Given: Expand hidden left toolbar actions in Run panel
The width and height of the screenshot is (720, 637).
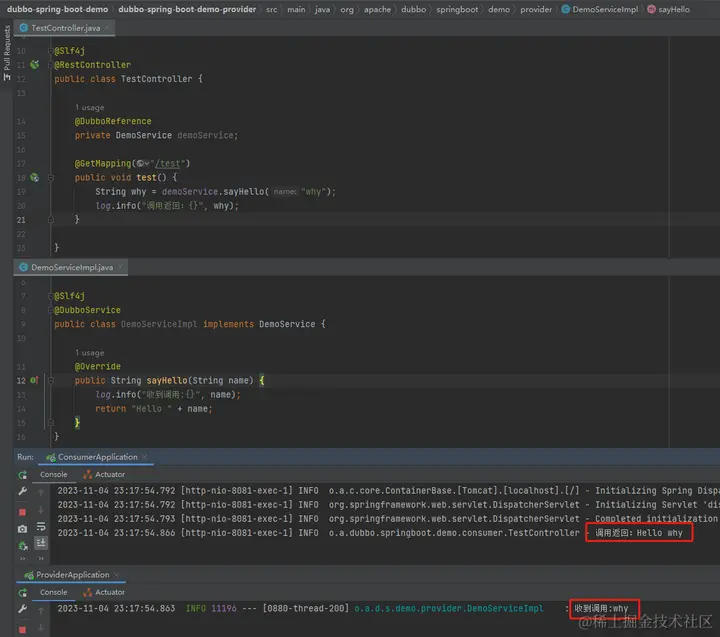Looking at the screenshot, I should click(22, 558).
